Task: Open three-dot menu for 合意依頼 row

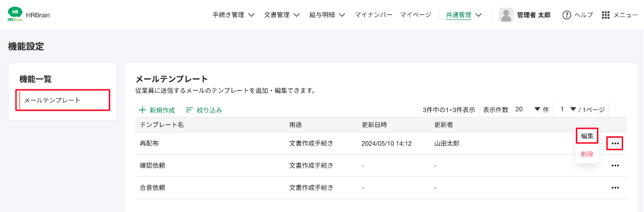Action: coord(615,188)
